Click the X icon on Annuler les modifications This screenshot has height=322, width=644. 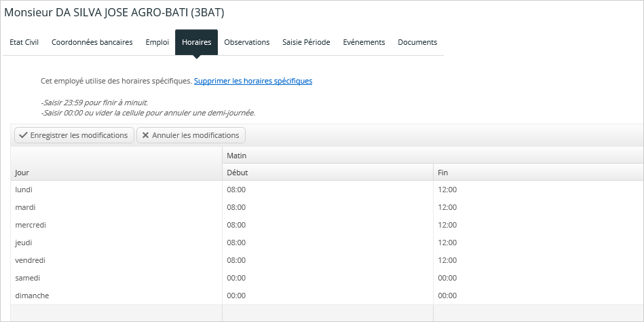click(x=145, y=135)
